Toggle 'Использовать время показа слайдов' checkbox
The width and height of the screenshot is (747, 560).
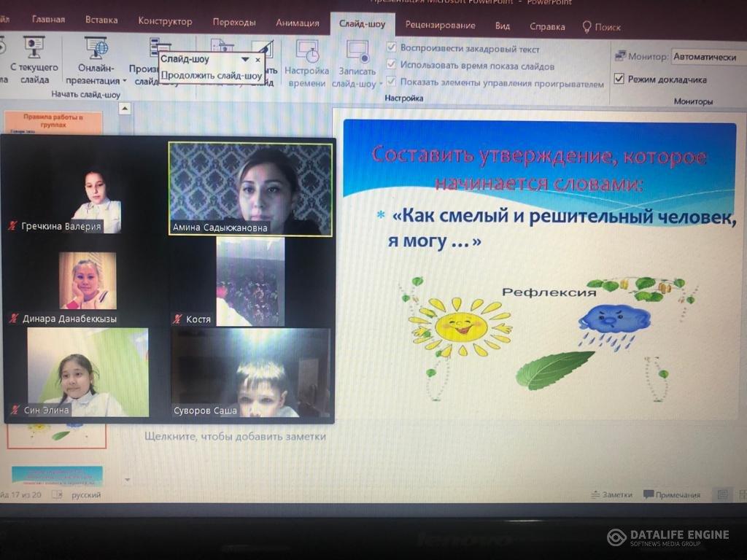[x=392, y=66]
